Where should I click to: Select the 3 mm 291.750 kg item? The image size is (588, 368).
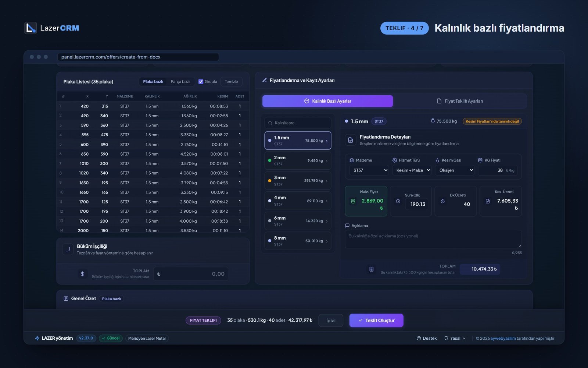tap(298, 181)
